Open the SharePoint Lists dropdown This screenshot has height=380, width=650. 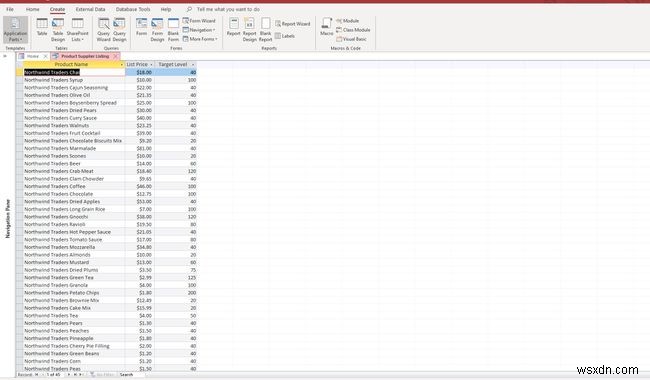coord(77,30)
